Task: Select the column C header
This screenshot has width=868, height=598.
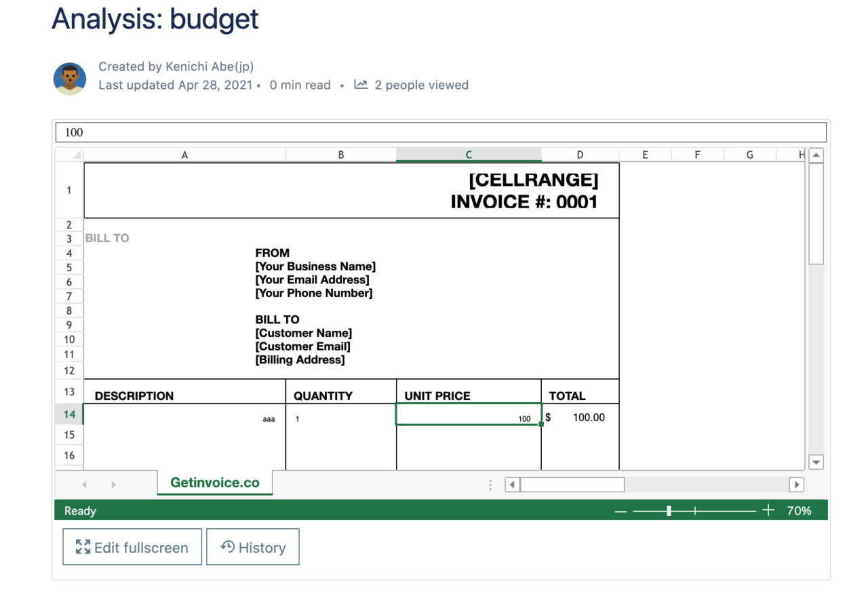Action: tap(469, 154)
